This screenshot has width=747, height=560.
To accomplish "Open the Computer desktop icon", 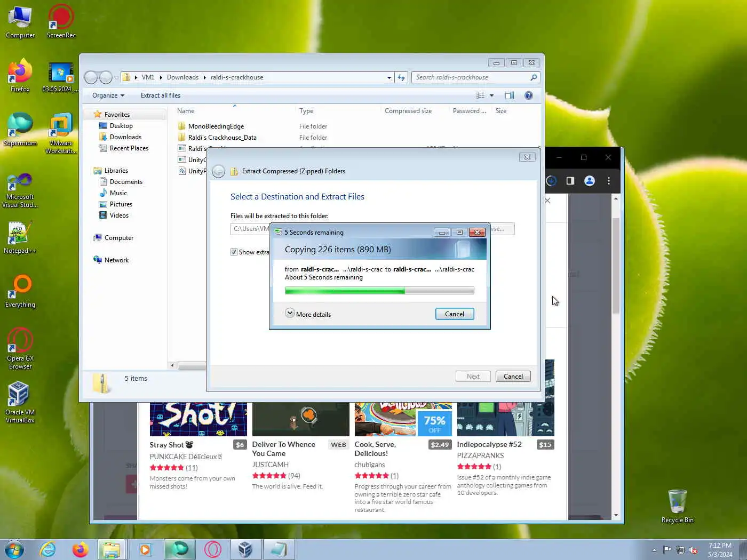I will 20,22.
